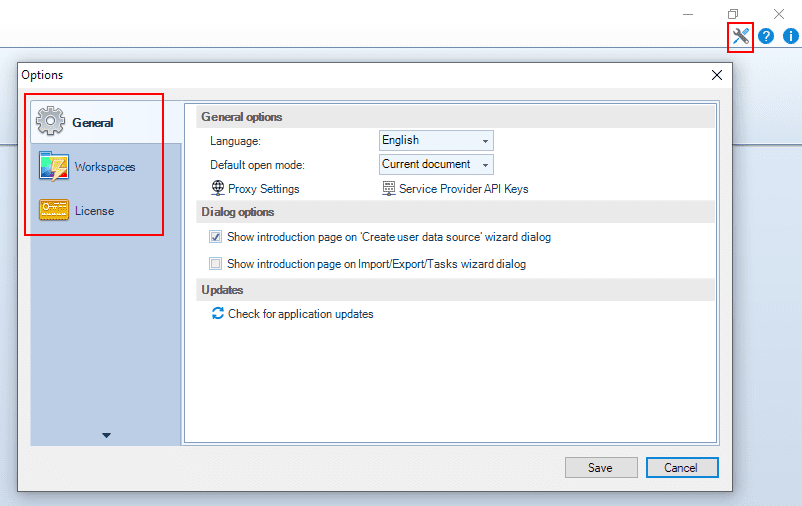Click the wrench and screwdriver options icon

(x=741, y=37)
